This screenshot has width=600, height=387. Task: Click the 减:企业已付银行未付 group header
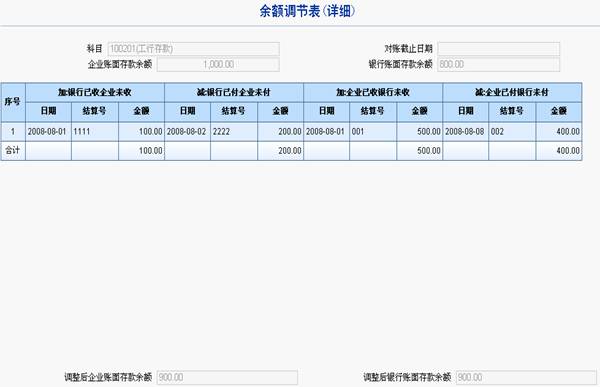click(512, 92)
